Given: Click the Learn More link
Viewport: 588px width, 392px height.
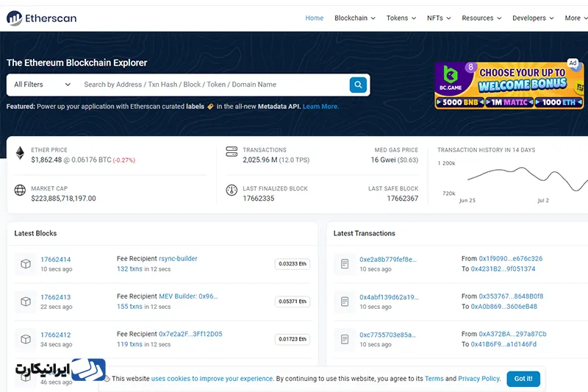Looking at the screenshot, I should click(x=320, y=107).
